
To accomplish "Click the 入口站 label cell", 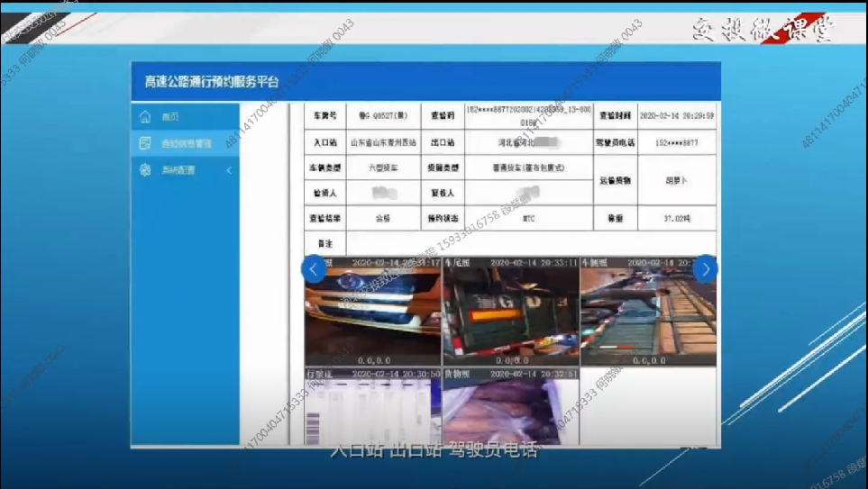I will (325, 142).
